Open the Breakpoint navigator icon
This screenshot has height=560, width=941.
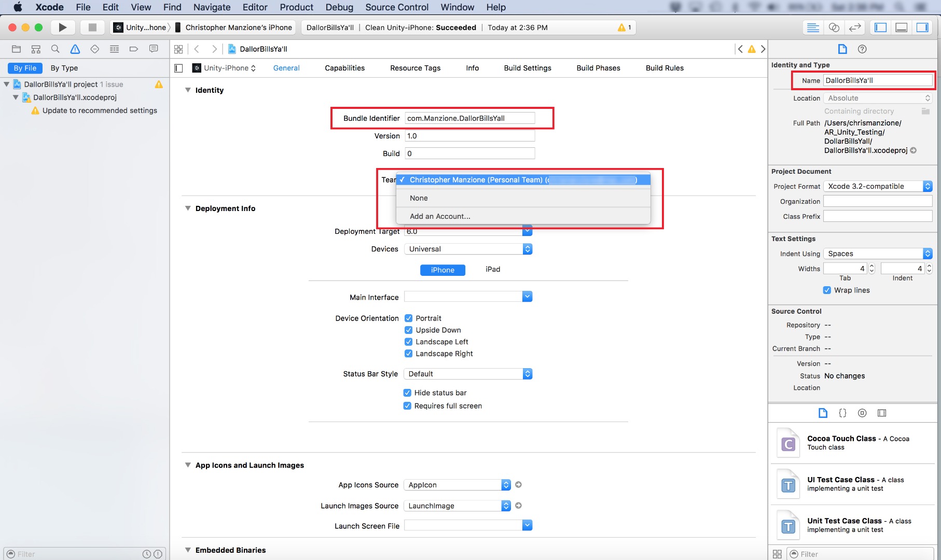(x=134, y=49)
